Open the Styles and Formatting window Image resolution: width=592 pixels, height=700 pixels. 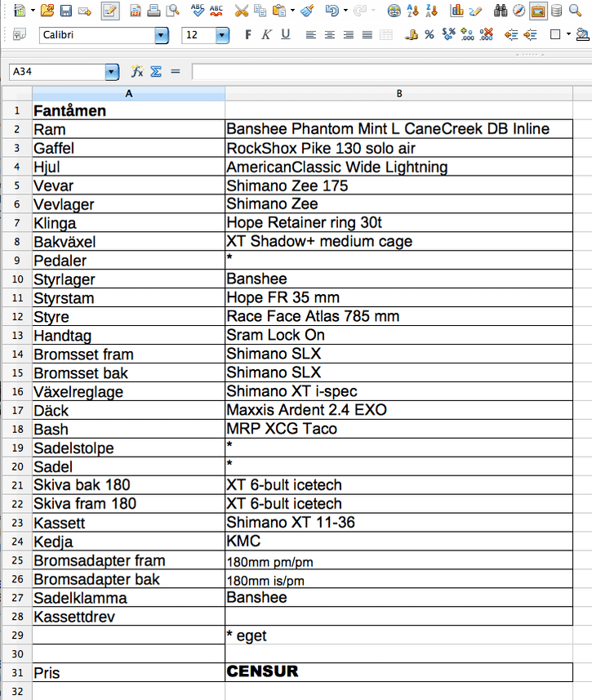click(x=20, y=34)
